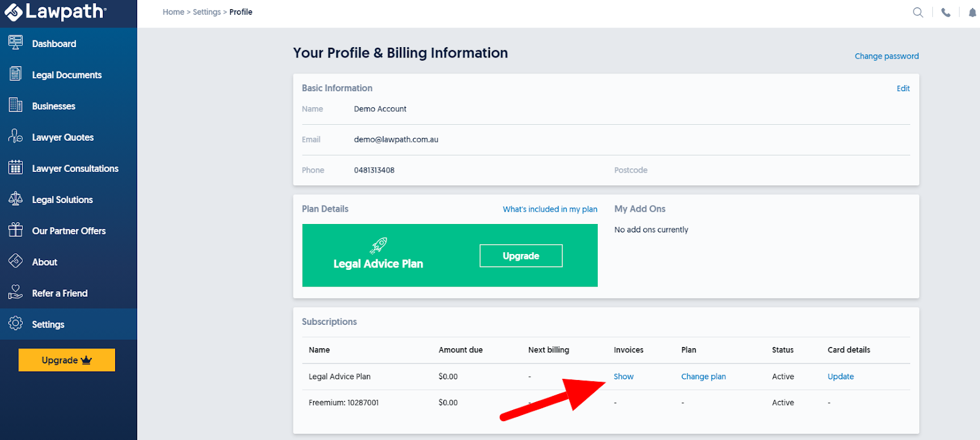Viewport: 980px width, 440px height.
Task: Click the phone icon in header
Action: [x=946, y=12]
